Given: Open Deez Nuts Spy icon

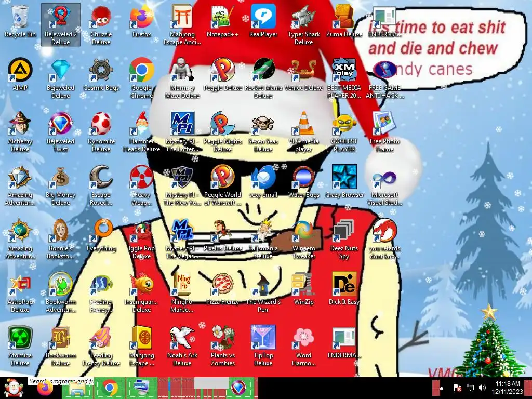Looking at the screenshot, I should (x=344, y=239).
